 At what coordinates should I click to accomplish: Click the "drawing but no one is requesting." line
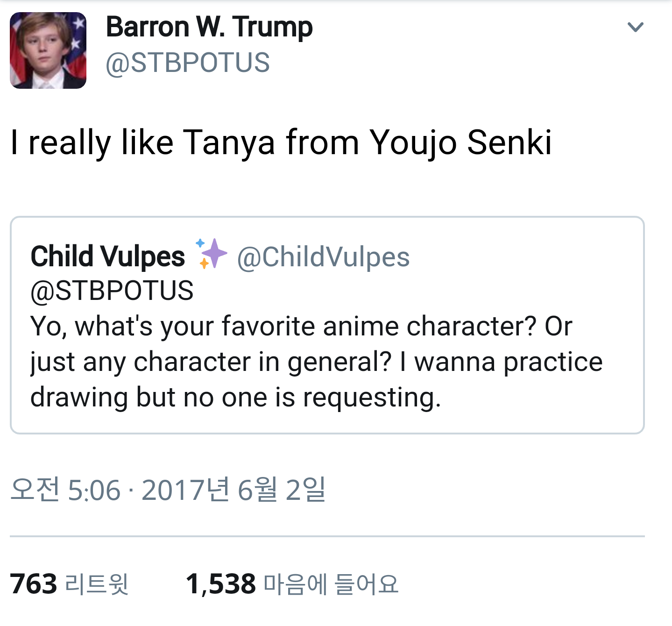(235, 398)
